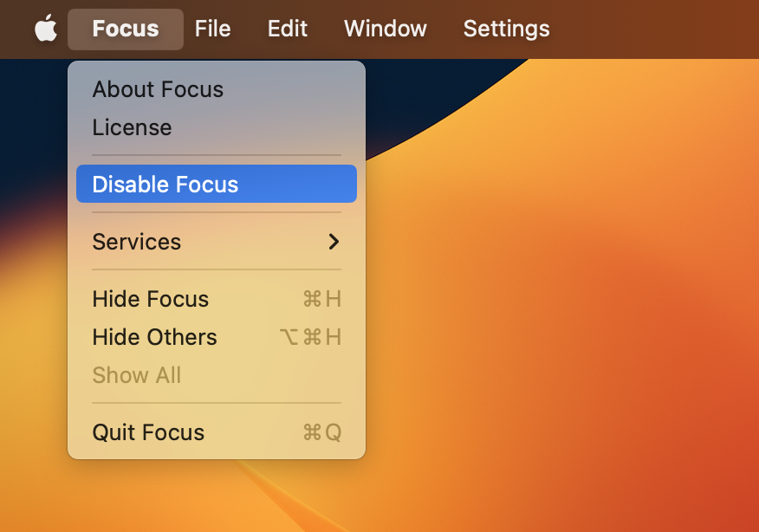Image resolution: width=759 pixels, height=532 pixels.
Task: Select Hide Focus in the menu
Action: point(217,299)
